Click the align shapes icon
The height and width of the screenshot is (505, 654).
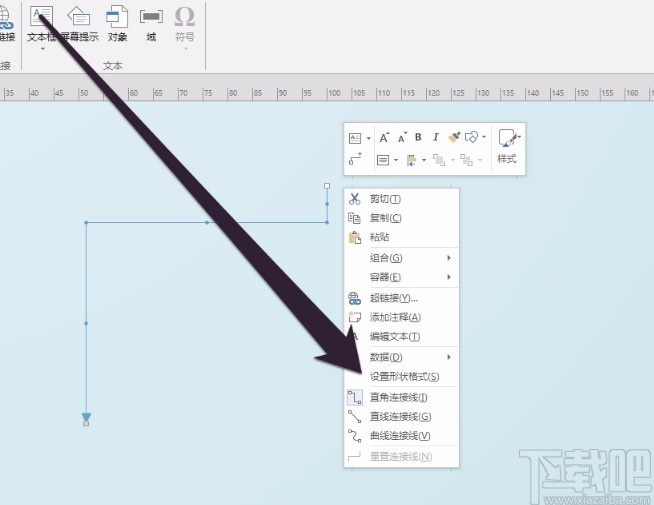tap(411, 160)
